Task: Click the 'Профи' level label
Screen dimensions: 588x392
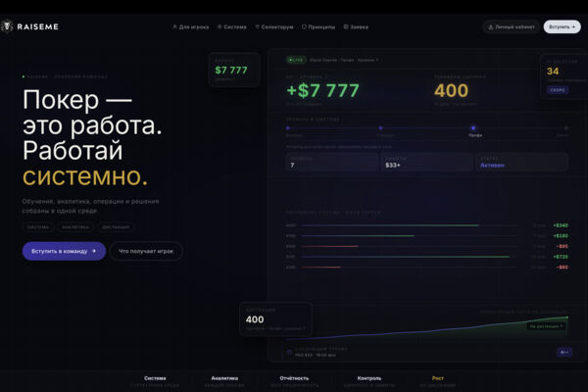Action: pos(475,135)
